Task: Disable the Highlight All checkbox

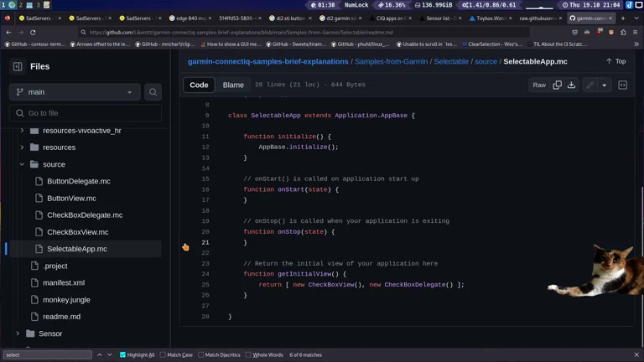Action: coord(122,354)
